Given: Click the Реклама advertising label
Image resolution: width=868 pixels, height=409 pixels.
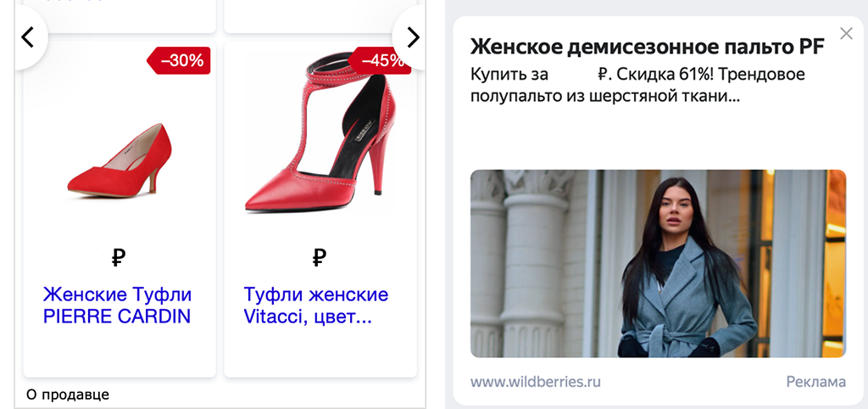Looking at the screenshot, I should [x=816, y=381].
